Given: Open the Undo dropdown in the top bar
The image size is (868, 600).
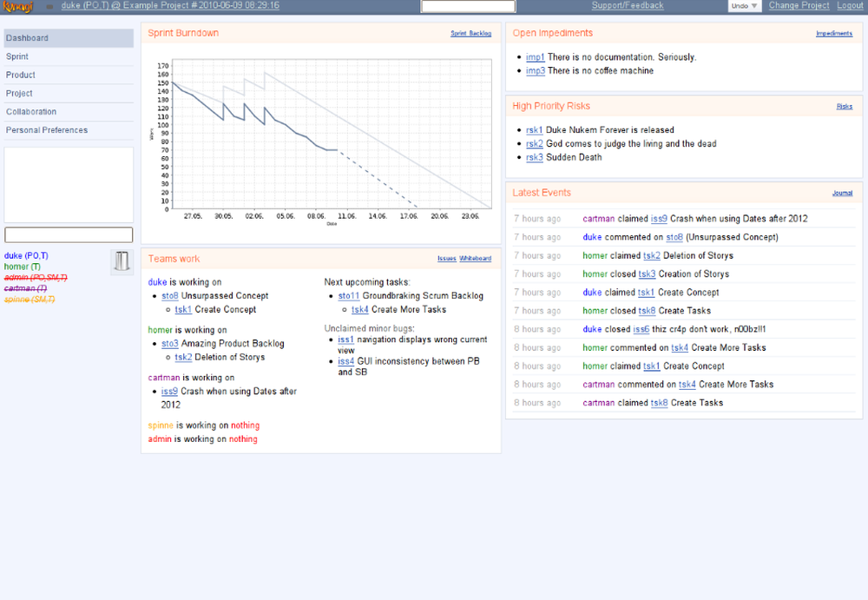Looking at the screenshot, I should click(744, 5).
